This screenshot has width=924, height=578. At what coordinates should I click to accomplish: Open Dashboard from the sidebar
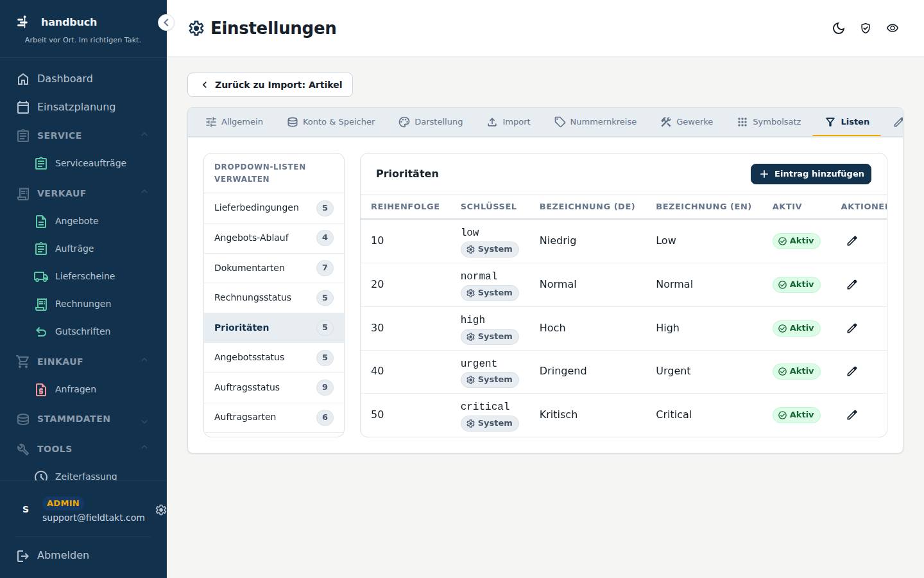pyautogui.click(x=83, y=79)
